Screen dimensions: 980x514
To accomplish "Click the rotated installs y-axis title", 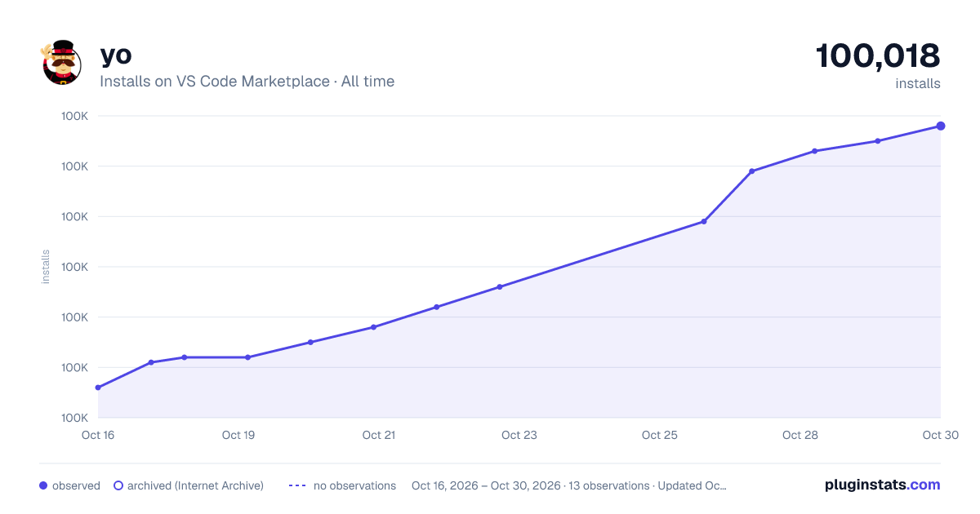I will 46,267.
